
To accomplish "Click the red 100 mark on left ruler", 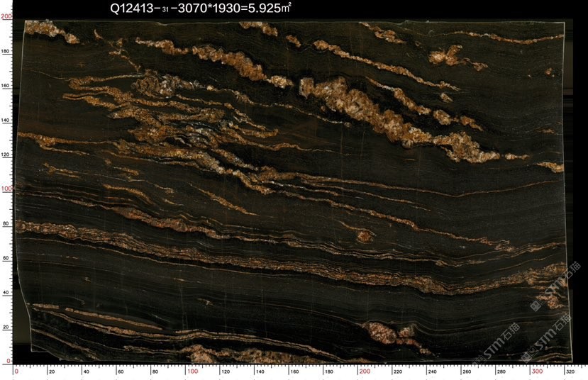I will point(6,189).
